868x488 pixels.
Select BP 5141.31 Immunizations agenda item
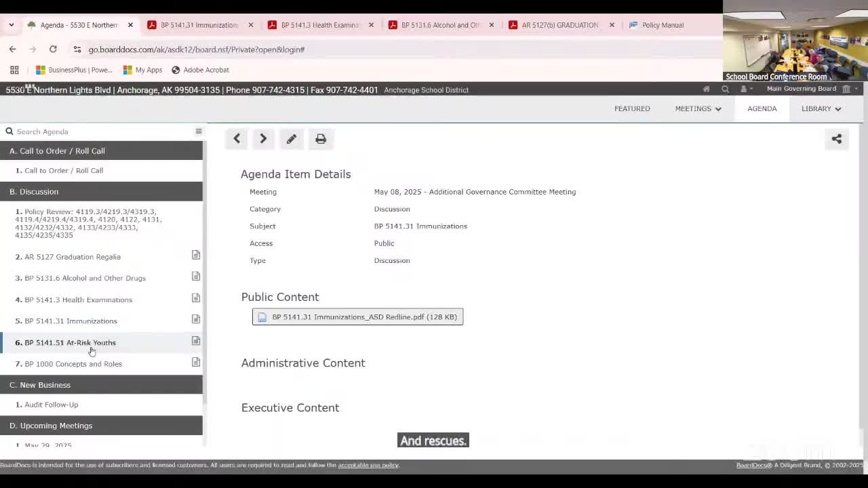[66, 321]
